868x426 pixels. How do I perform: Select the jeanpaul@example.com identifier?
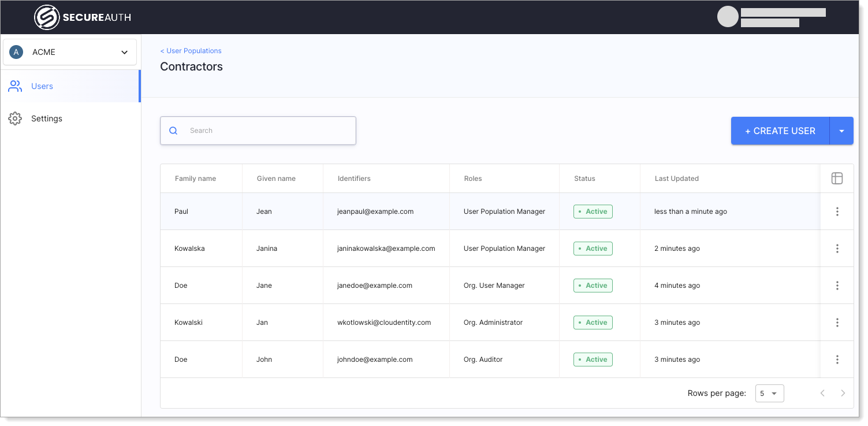[375, 212]
